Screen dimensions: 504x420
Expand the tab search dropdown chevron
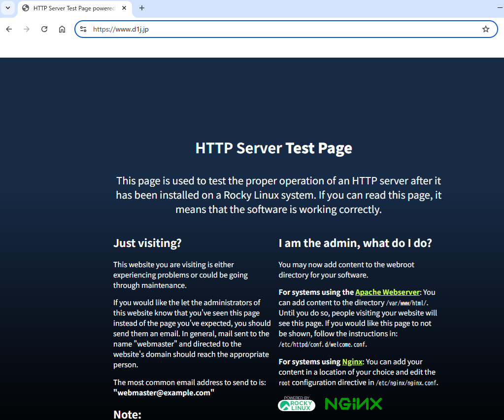coord(8,8)
